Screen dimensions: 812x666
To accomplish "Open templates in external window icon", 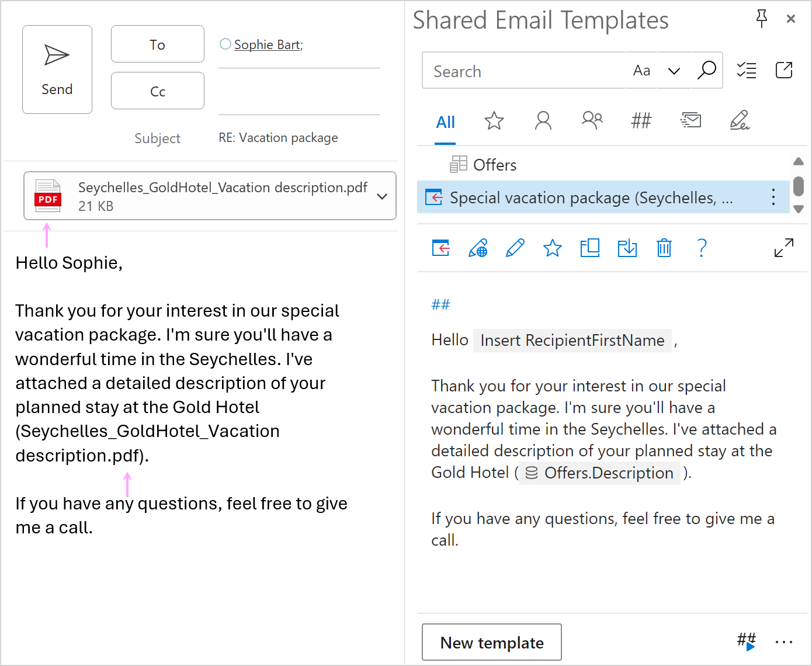I will [784, 70].
